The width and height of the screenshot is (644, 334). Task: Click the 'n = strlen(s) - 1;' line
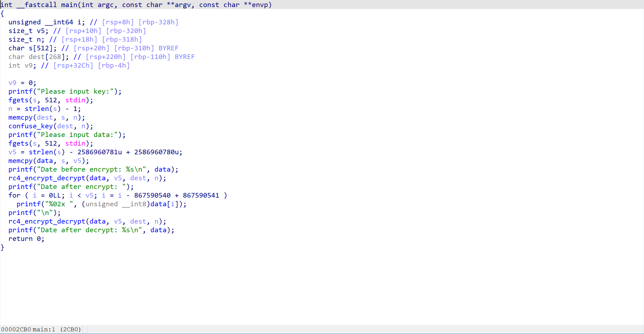(45, 109)
